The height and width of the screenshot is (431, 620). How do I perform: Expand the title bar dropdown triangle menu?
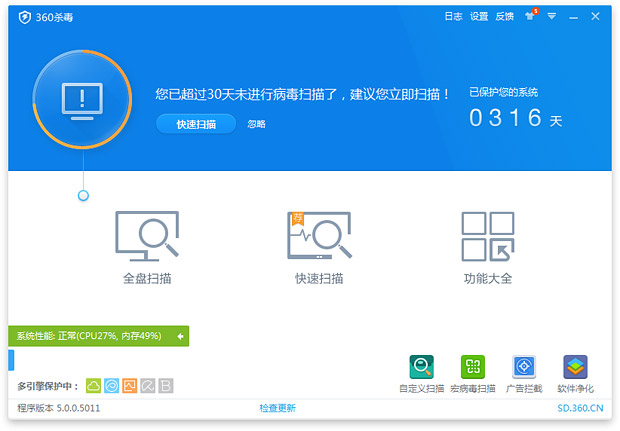pos(551,17)
